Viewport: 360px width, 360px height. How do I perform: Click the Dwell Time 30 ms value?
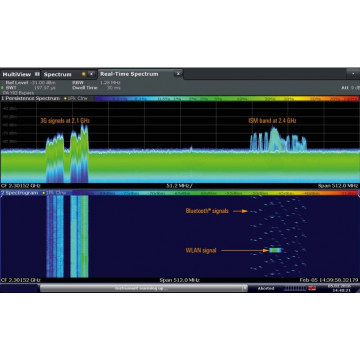[x=114, y=88]
